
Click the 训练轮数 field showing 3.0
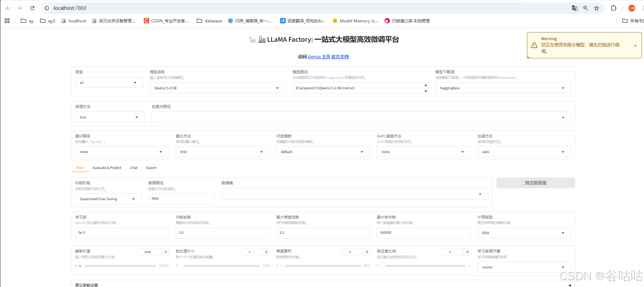coord(223,233)
